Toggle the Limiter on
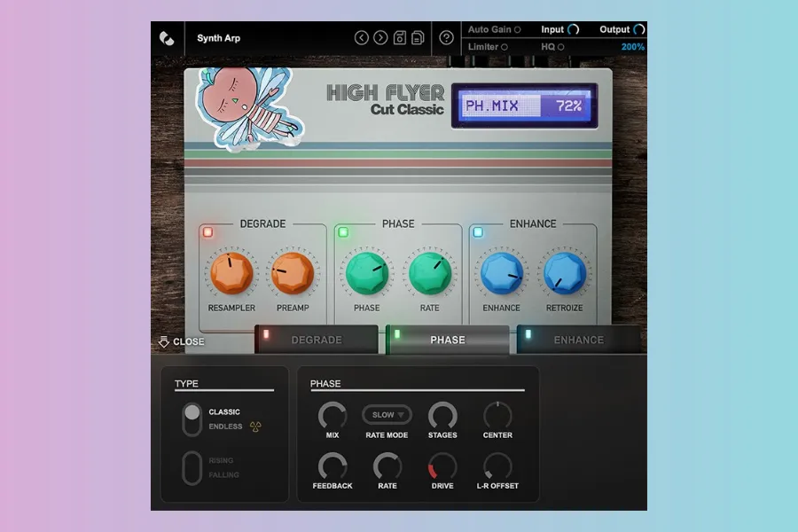The width and height of the screenshot is (798, 532). point(505,47)
